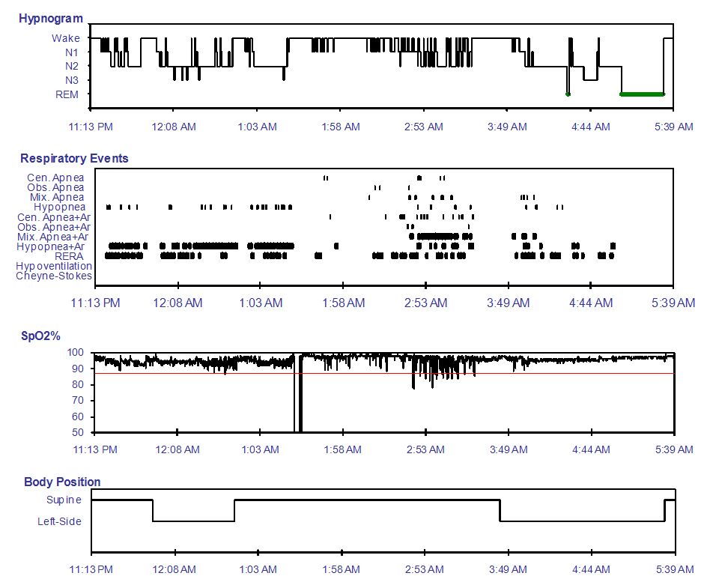Screen dimensions: 710x588
Task: Click the Respiratory Events heading
Action: [x=74, y=159]
